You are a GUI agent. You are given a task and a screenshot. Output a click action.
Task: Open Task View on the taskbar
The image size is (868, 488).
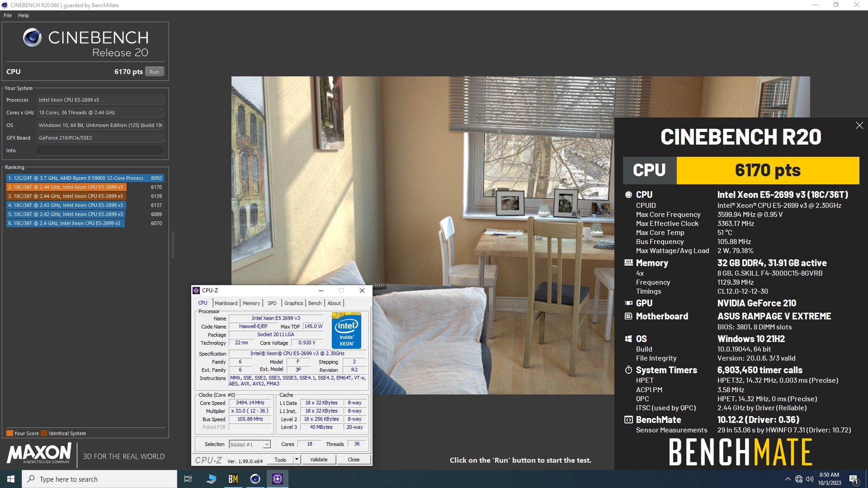[x=188, y=479]
